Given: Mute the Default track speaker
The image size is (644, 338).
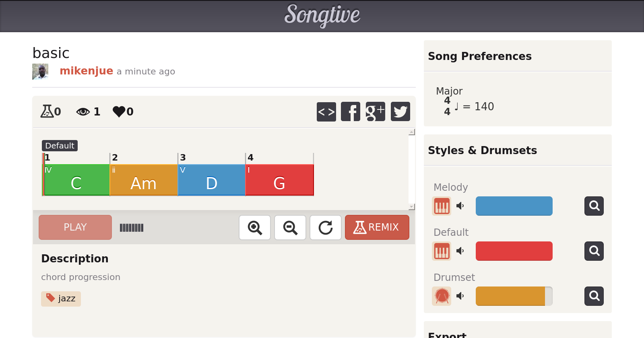Looking at the screenshot, I should point(460,251).
